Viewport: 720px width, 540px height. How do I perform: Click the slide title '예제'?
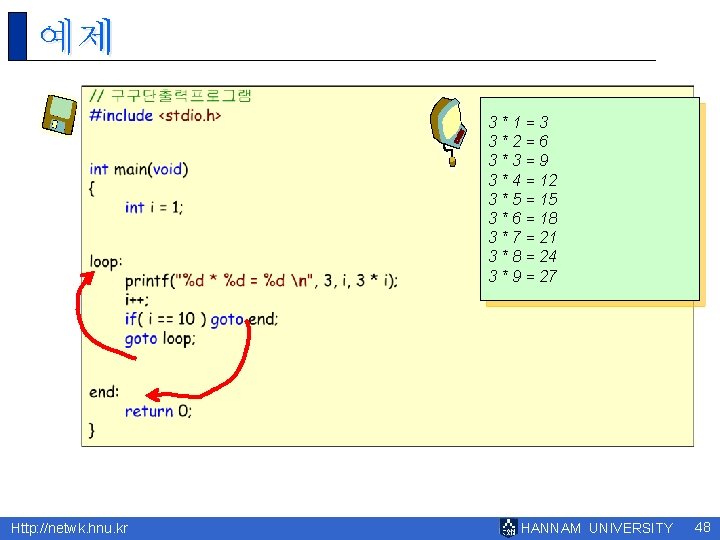tap(76, 36)
